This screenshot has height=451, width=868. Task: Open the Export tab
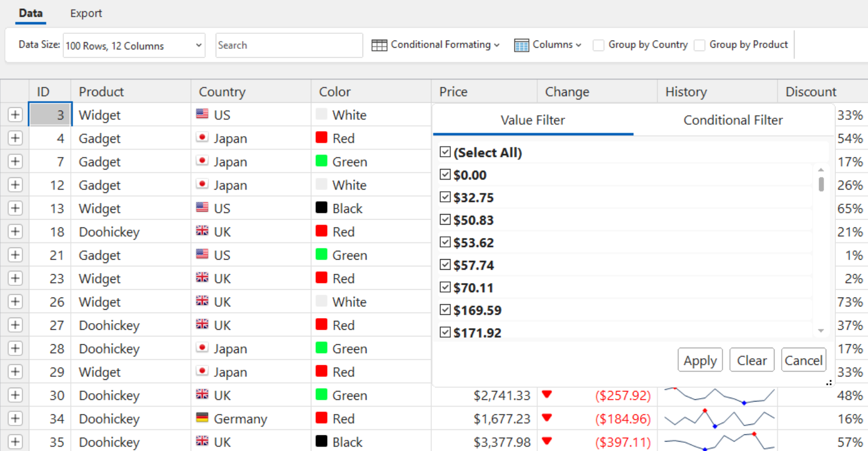click(x=86, y=13)
